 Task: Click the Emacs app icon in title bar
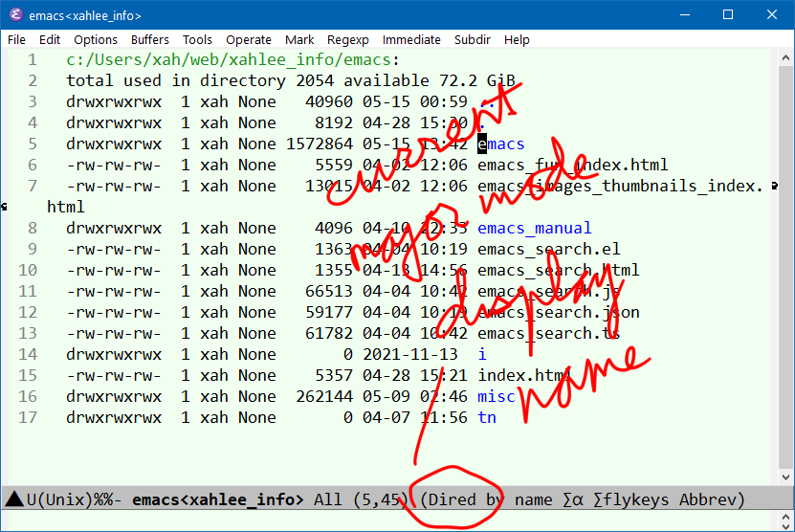pyautogui.click(x=15, y=14)
